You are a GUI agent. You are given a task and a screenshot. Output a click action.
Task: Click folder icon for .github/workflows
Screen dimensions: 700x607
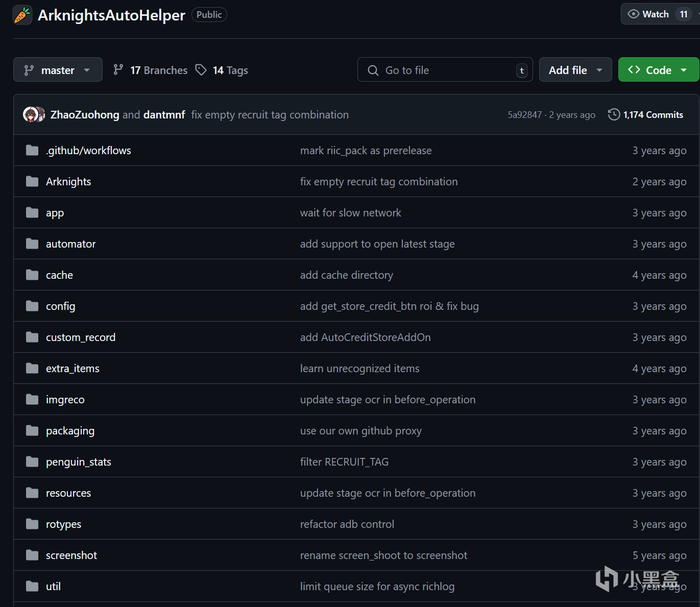[x=32, y=150]
